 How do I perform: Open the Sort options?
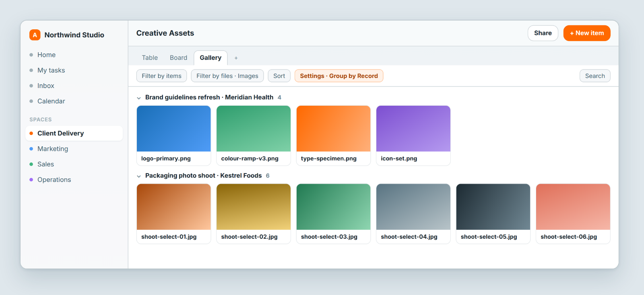click(279, 76)
